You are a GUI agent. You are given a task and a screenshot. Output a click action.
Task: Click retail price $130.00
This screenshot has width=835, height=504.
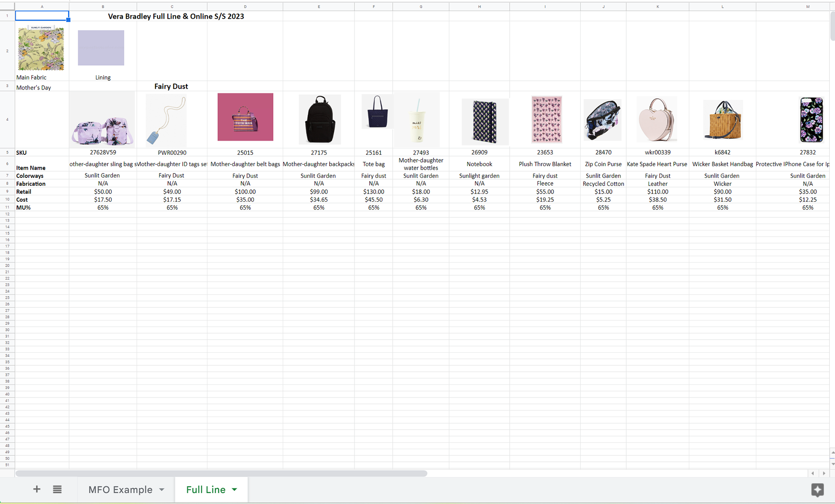374,192
